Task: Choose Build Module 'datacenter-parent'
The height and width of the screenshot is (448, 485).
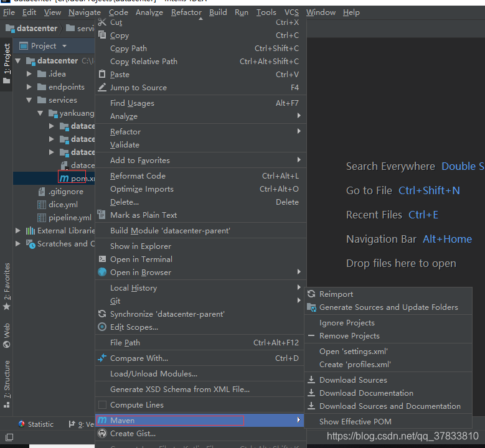Action: [x=200, y=231]
